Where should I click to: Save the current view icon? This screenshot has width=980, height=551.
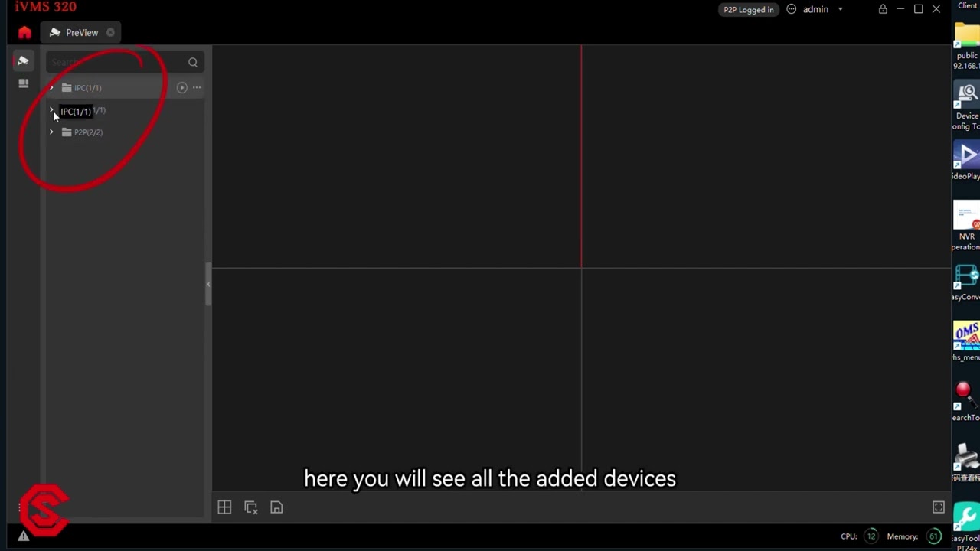pos(276,507)
